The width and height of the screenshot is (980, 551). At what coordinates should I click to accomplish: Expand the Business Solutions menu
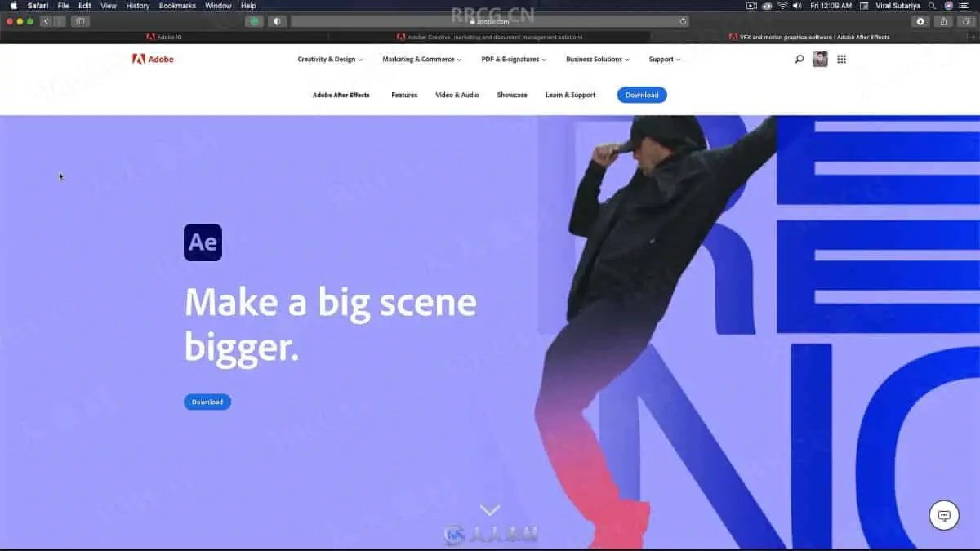point(598,59)
